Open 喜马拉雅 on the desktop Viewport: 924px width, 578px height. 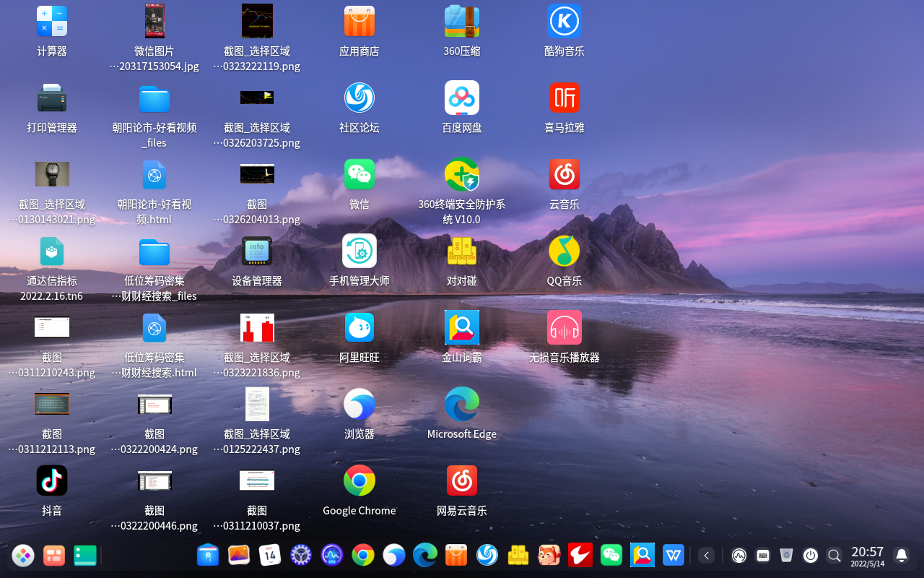(565, 98)
